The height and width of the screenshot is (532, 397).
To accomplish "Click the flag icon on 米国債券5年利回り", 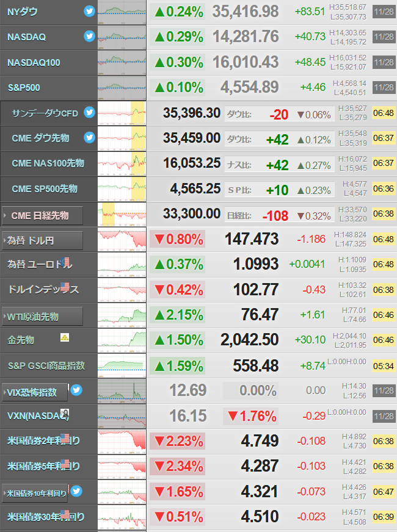I will [65, 464].
